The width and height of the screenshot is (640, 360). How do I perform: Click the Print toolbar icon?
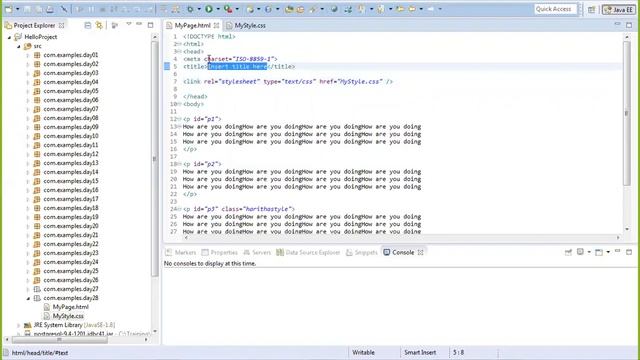(50, 9)
